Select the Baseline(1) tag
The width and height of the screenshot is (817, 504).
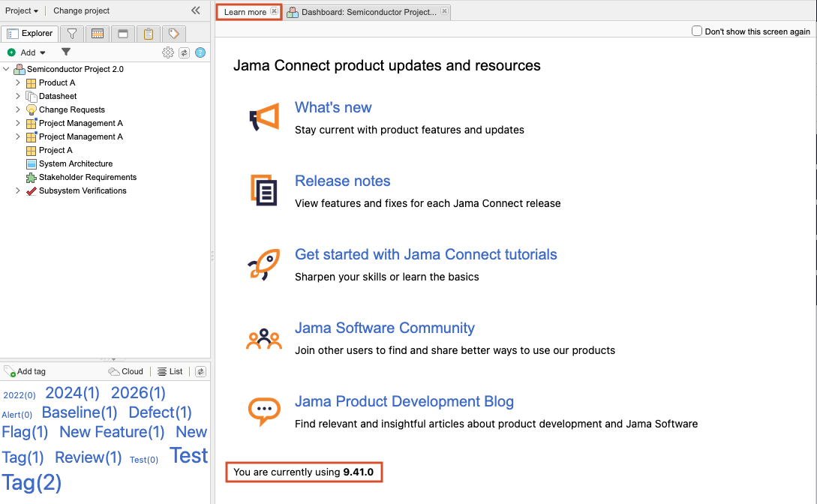coord(80,412)
